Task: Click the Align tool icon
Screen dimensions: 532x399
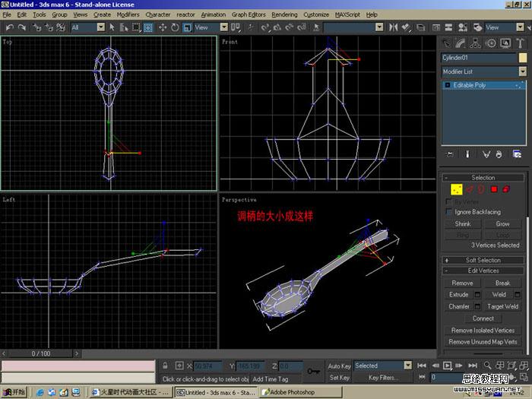Action: coord(406,27)
